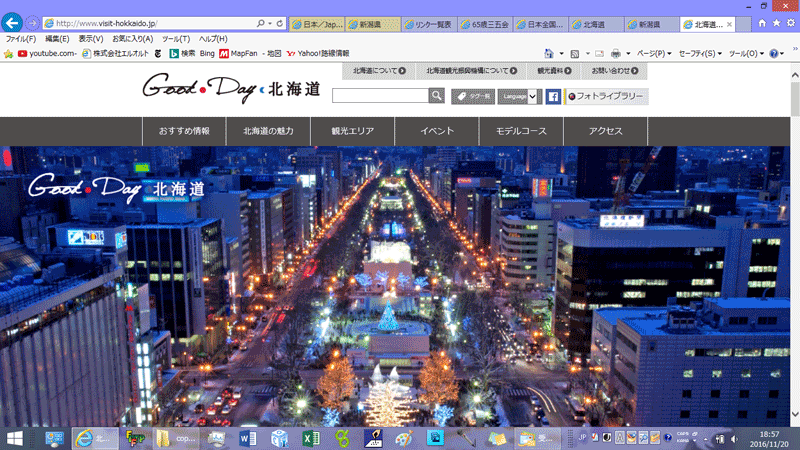Viewport: 800px width, 450px height.
Task: Click the IE home icon
Action: pos(762,21)
